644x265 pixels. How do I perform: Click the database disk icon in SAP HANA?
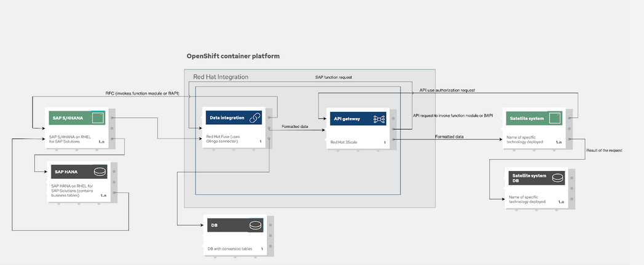(100, 172)
